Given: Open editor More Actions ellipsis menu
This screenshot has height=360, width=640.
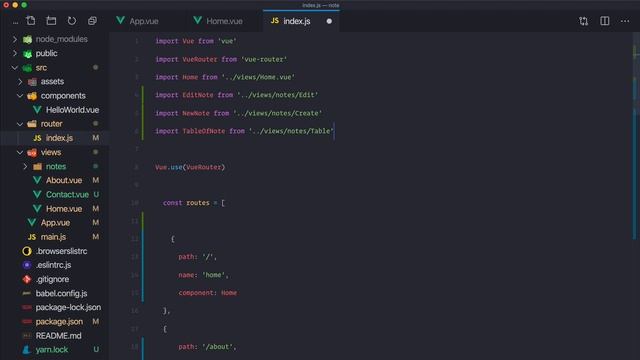Looking at the screenshot, I should (x=625, y=21).
